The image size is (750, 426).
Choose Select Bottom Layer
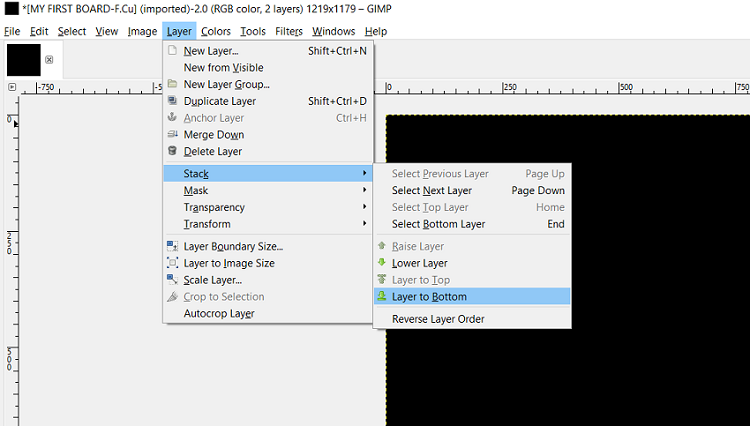473,224
